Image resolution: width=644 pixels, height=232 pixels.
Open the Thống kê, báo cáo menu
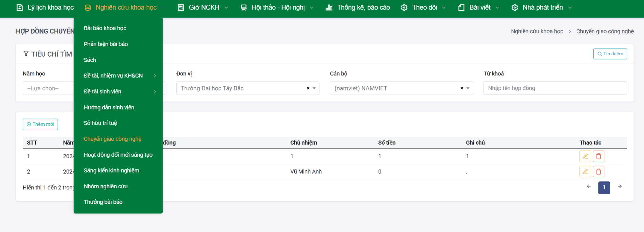click(358, 8)
